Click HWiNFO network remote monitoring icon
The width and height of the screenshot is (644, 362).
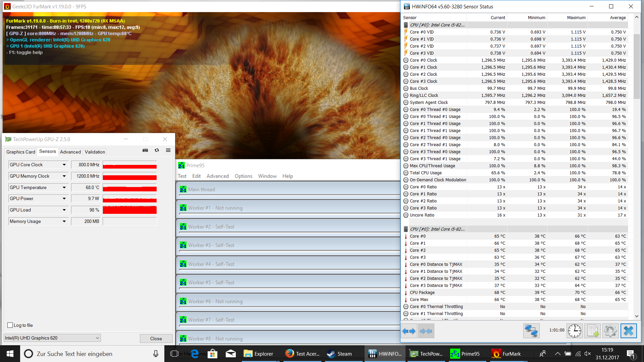[x=531, y=331]
